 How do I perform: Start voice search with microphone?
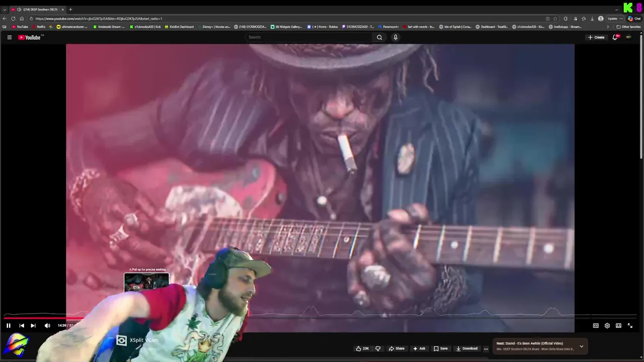(395, 37)
